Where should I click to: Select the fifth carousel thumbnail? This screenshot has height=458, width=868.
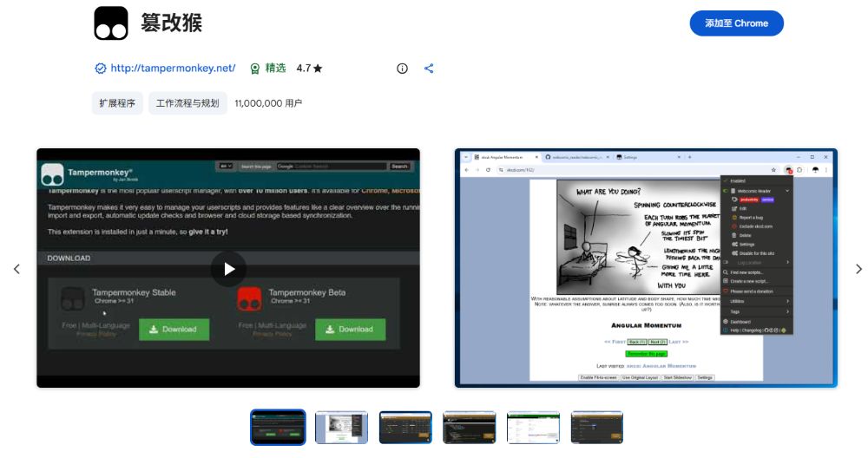pos(533,428)
